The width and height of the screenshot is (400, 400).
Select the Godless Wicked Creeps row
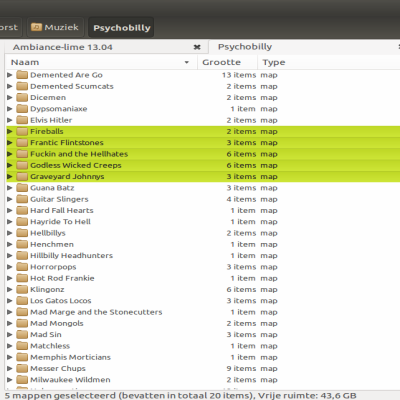point(203,165)
